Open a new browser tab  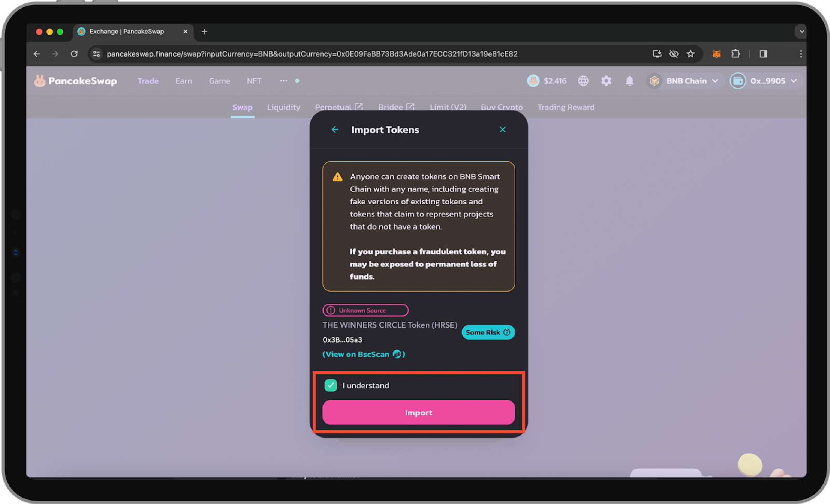(x=204, y=32)
